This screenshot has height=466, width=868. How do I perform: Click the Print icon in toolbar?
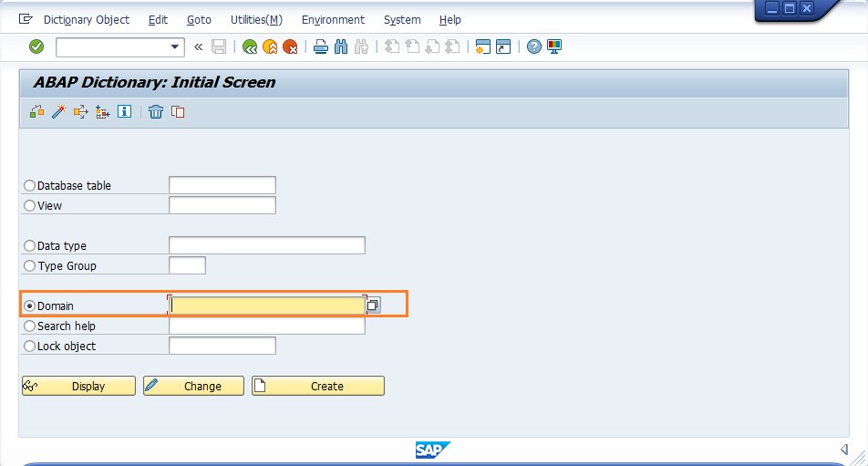point(321,47)
